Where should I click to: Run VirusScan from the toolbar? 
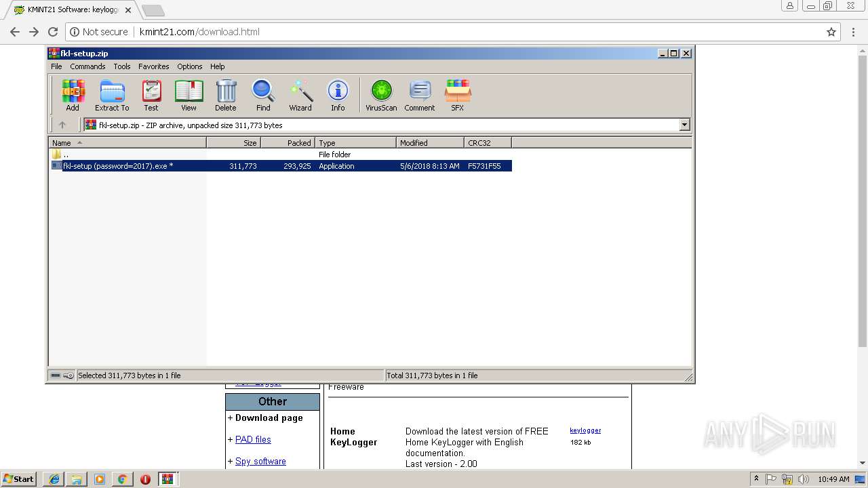tap(381, 95)
